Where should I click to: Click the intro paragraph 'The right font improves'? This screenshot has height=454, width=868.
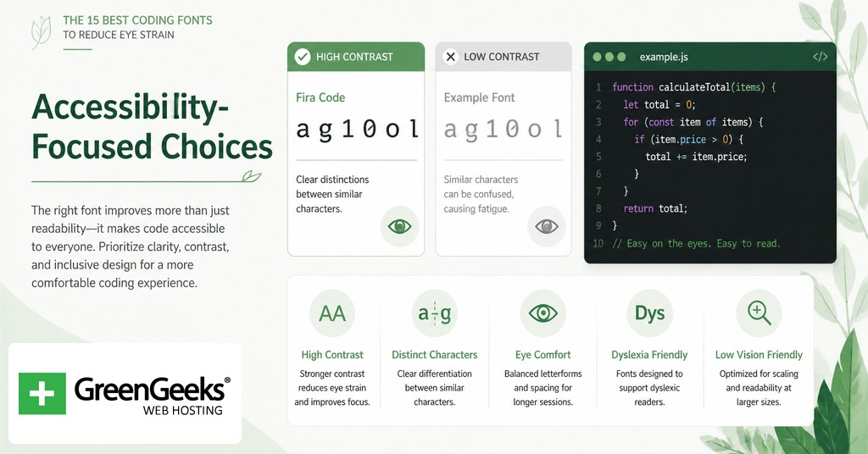pyautogui.click(x=130, y=246)
